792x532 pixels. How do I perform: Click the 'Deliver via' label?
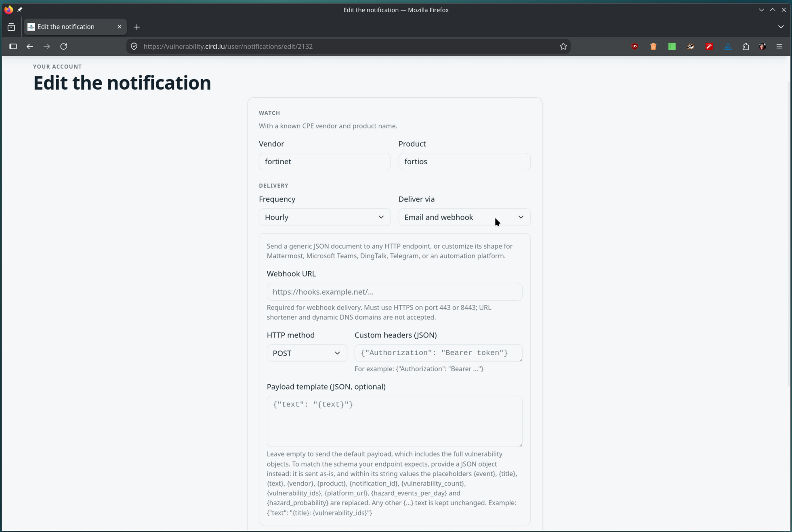(x=416, y=199)
